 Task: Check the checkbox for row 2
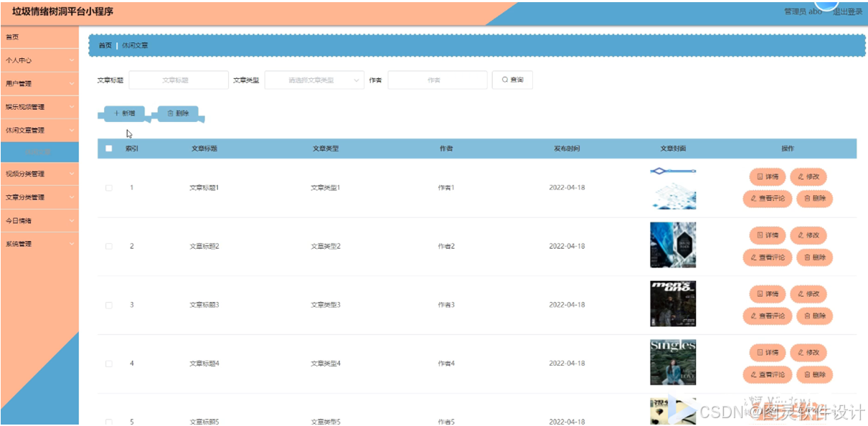coord(109,247)
